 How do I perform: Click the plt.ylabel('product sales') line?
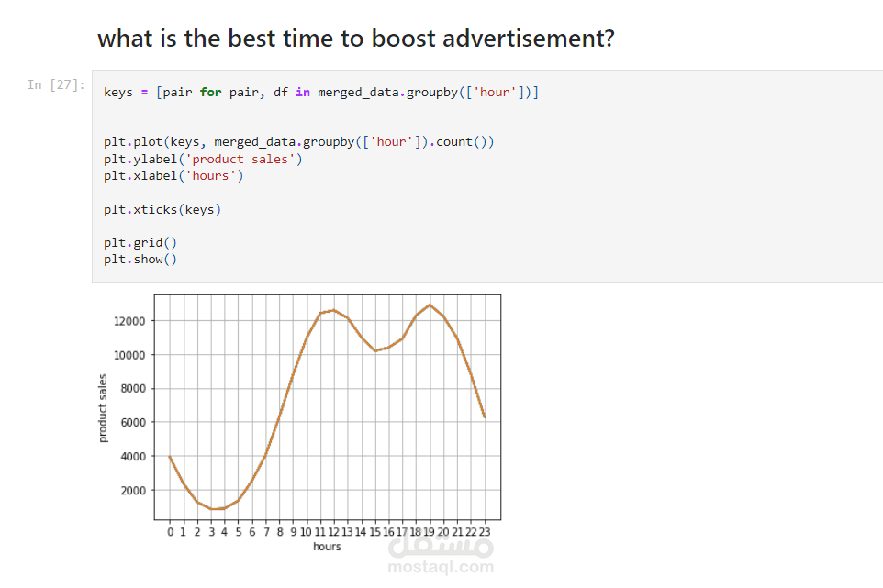point(202,159)
